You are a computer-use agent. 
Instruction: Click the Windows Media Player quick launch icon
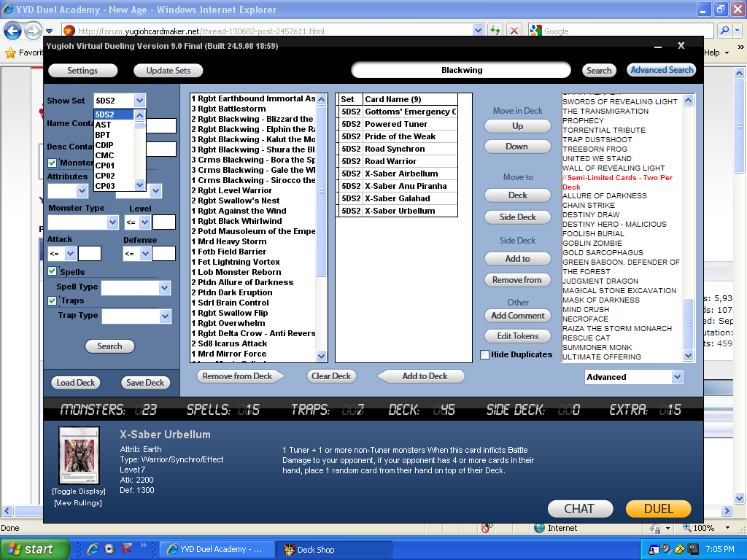[x=109, y=549]
